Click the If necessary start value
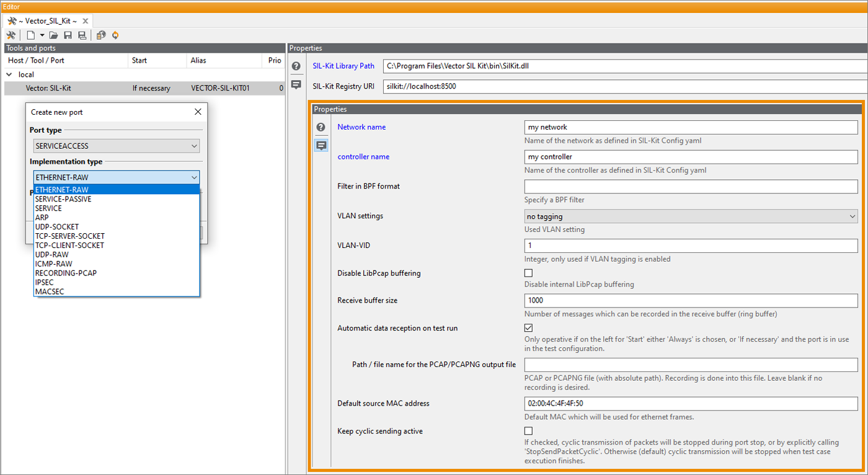 coord(151,88)
